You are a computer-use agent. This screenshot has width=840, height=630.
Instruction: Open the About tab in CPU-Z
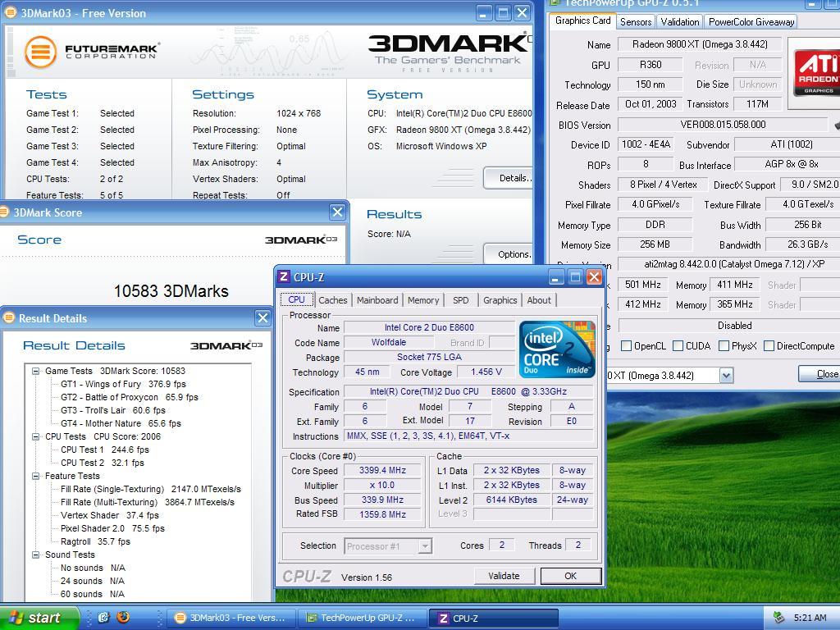pyautogui.click(x=539, y=300)
